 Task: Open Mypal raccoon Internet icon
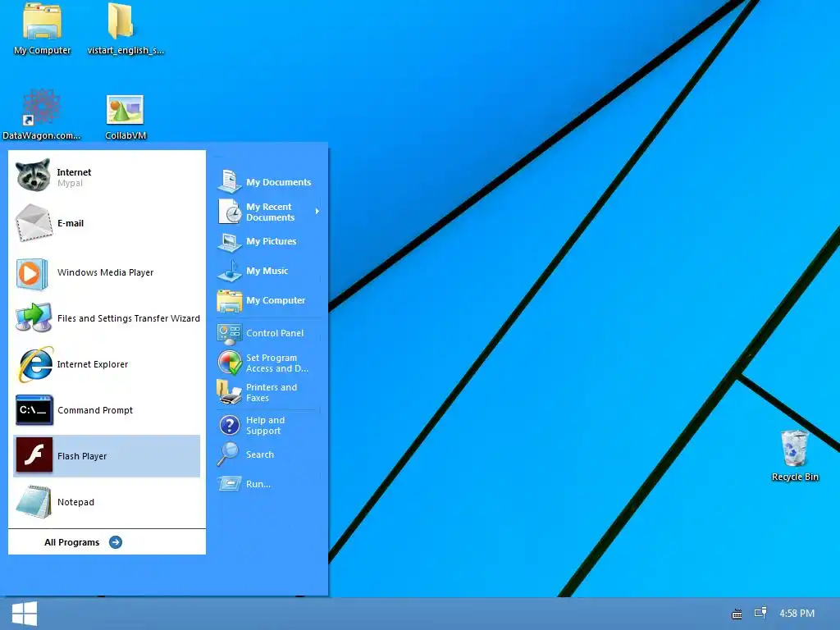pos(33,175)
